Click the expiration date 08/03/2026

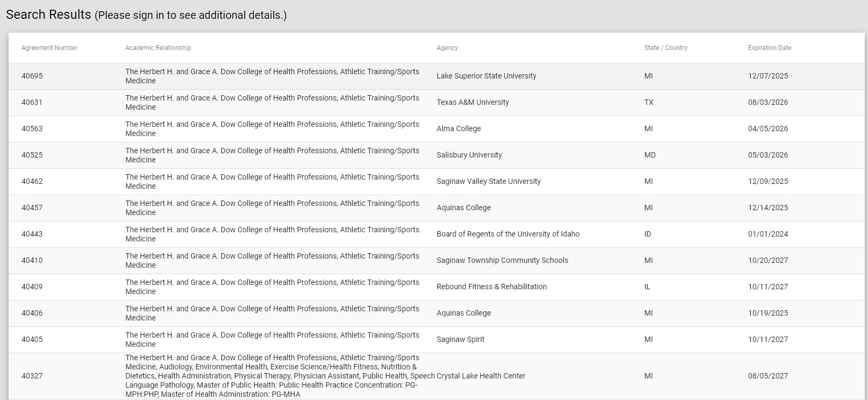pyautogui.click(x=768, y=102)
